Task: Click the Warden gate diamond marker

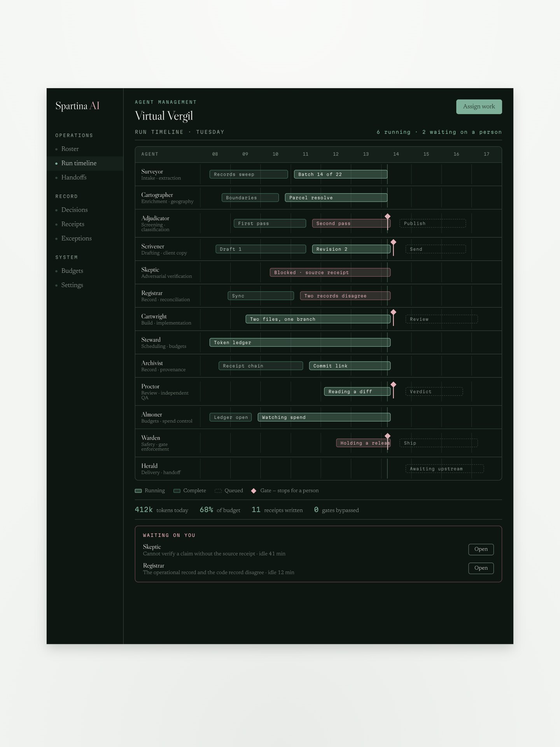Action: tap(387, 435)
